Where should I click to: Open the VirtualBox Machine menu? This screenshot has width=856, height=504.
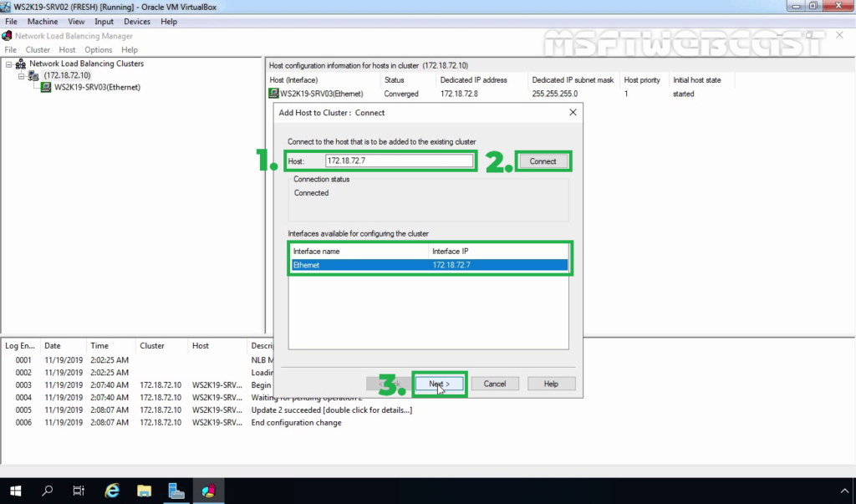pos(43,21)
